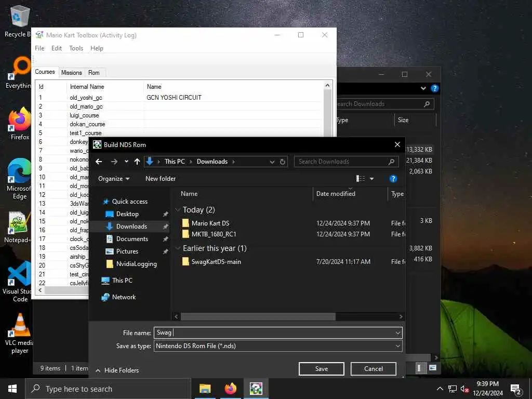The width and height of the screenshot is (532, 399).
Task: Launch Firefox from the desktop icon
Action: (x=20, y=124)
